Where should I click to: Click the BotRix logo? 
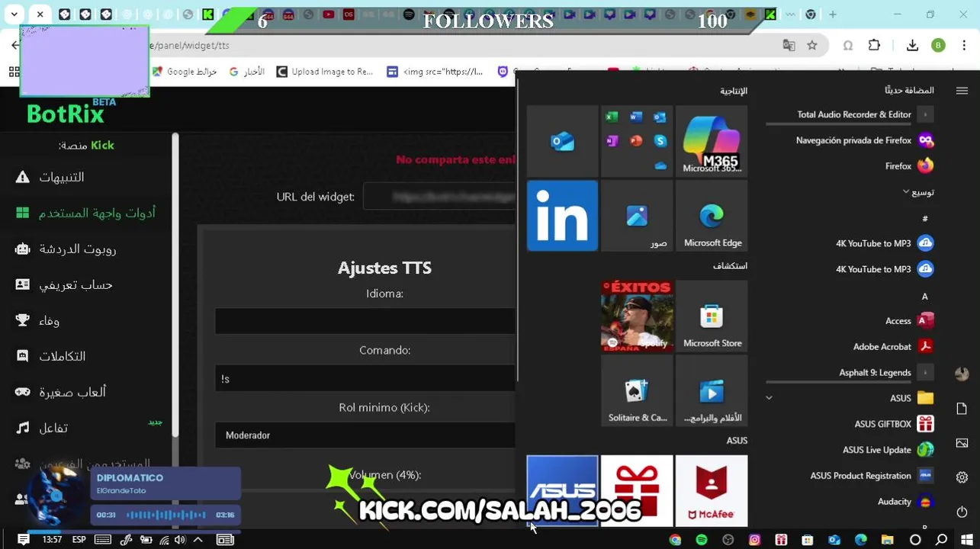click(71, 112)
